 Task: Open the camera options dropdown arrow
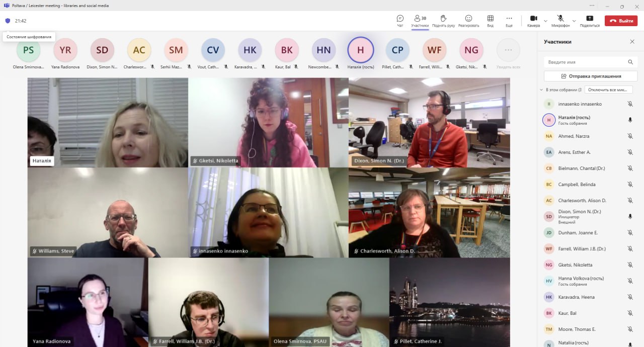545,21
